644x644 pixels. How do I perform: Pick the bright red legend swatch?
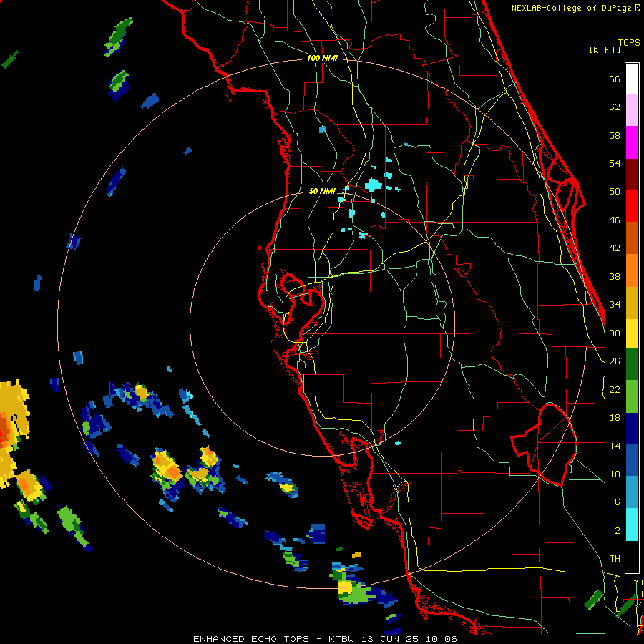click(x=632, y=207)
